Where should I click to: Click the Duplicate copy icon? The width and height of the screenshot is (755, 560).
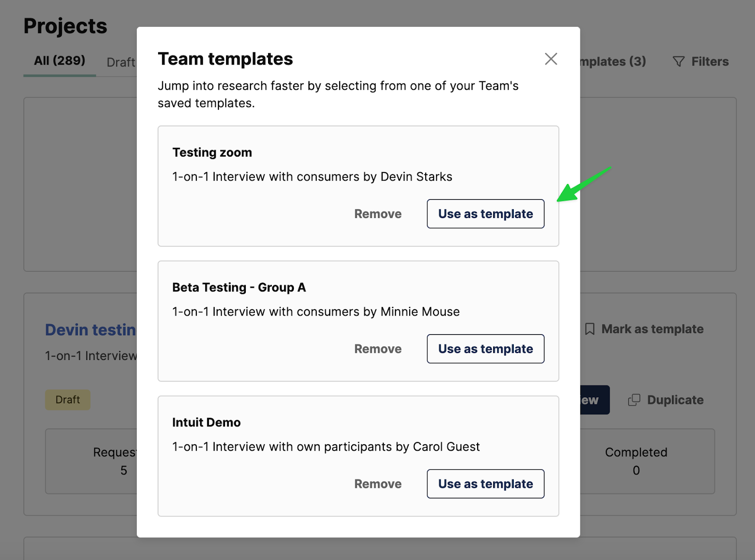[635, 400]
